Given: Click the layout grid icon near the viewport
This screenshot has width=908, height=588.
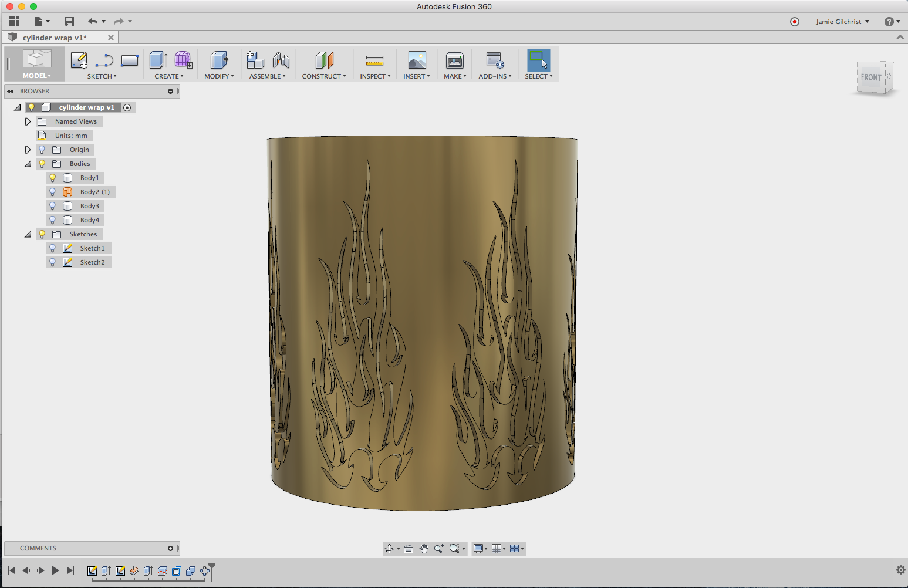Looking at the screenshot, I should coord(497,548).
